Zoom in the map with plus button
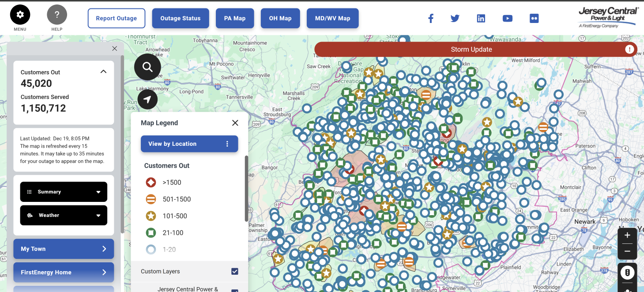The height and width of the screenshot is (292, 644). [627, 235]
